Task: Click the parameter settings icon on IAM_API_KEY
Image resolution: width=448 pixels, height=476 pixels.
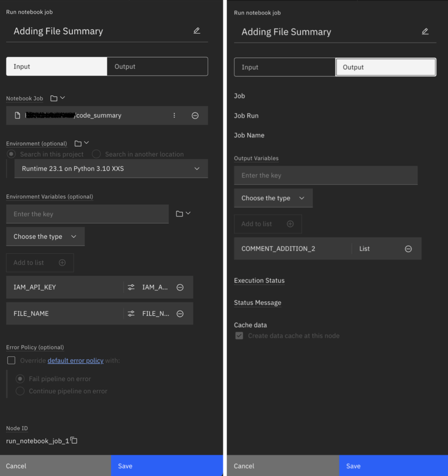Action: pos(131,287)
